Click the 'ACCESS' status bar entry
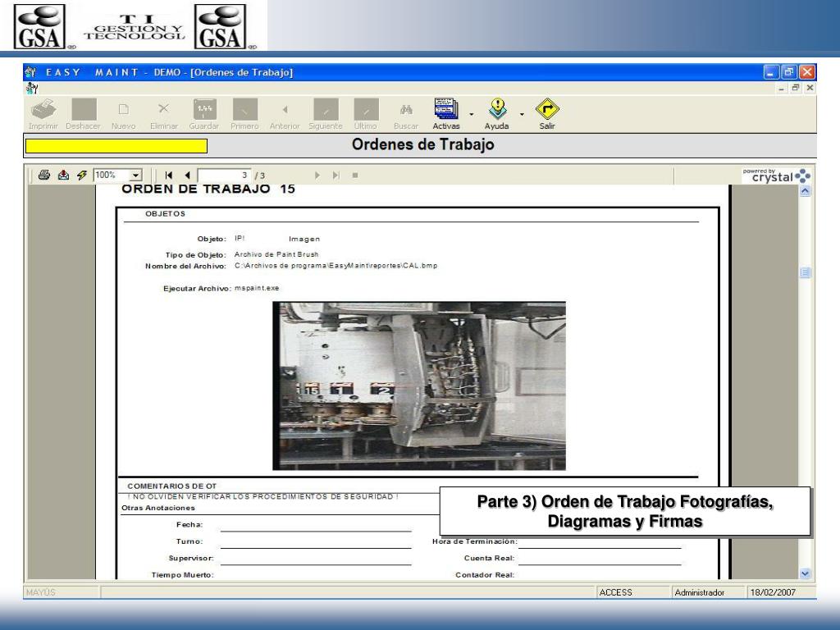The width and height of the screenshot is (840, 630). 615,592
